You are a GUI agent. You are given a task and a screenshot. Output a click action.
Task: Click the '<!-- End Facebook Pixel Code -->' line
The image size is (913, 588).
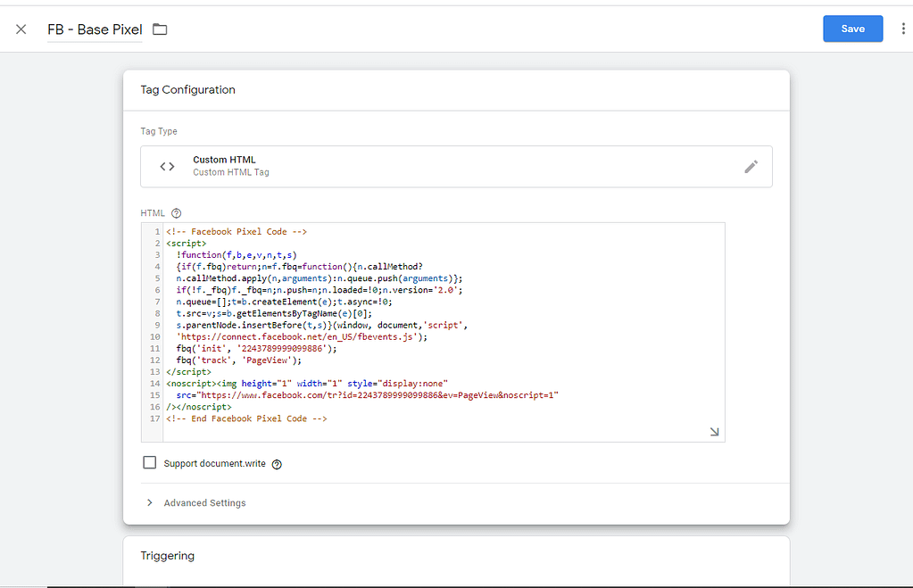[x=246, y=418]
